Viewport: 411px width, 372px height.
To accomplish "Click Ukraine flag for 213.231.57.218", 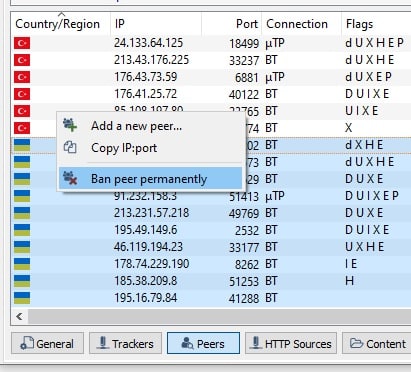I will pyautogui.click(x=22, y=213).
